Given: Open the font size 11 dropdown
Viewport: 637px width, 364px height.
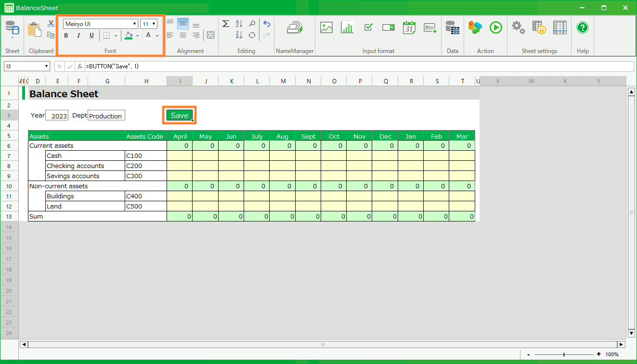Looking at the screenshot, I should (154, 24).
